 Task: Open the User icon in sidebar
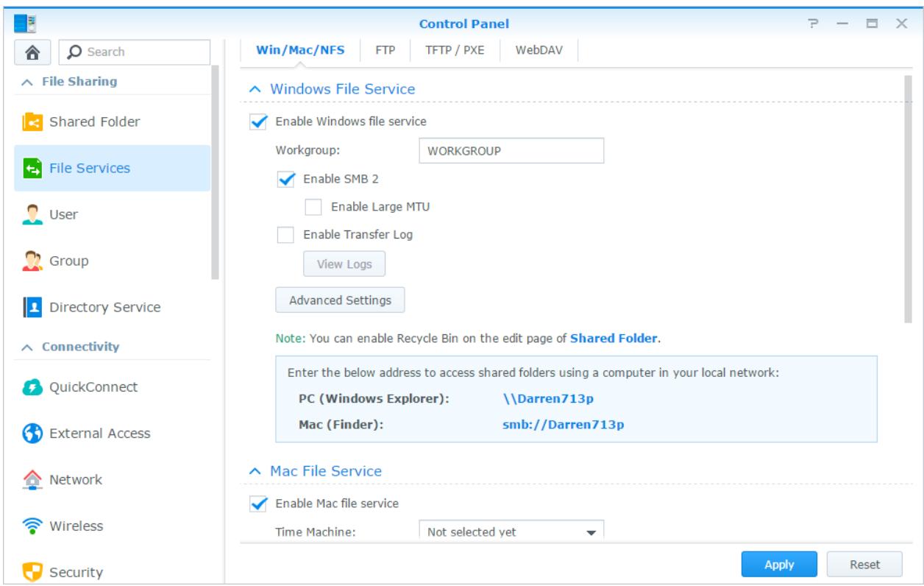tap(32, 215)
